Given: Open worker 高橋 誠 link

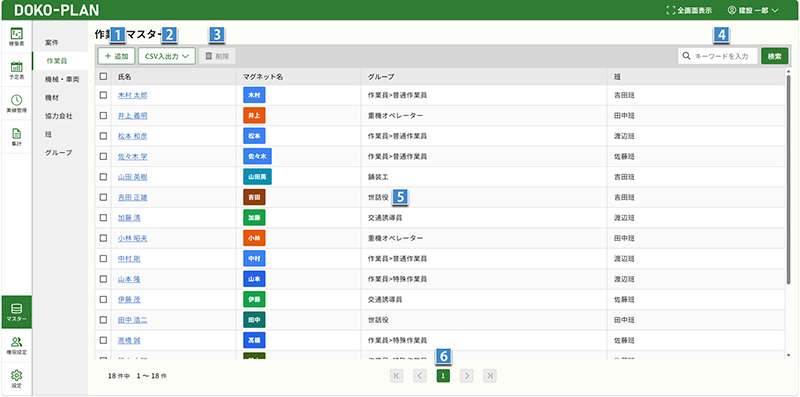Looking at the screenshot, I should coord(129,340).
